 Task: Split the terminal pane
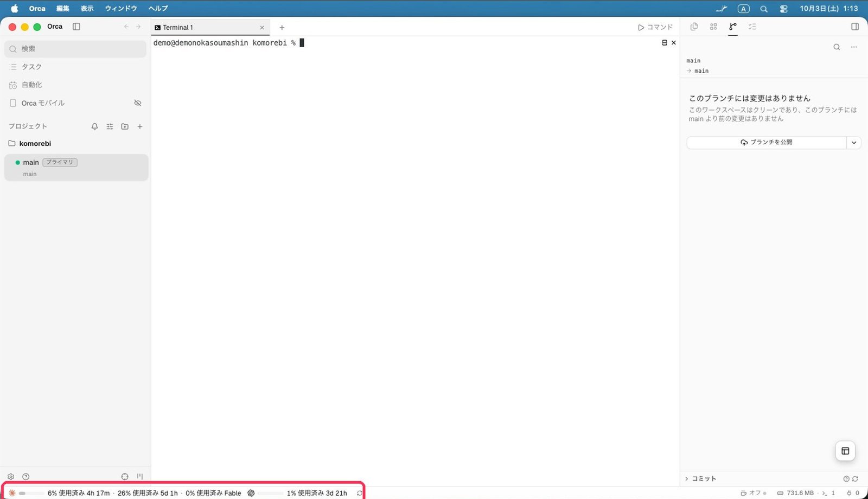[x=665, y=42]
